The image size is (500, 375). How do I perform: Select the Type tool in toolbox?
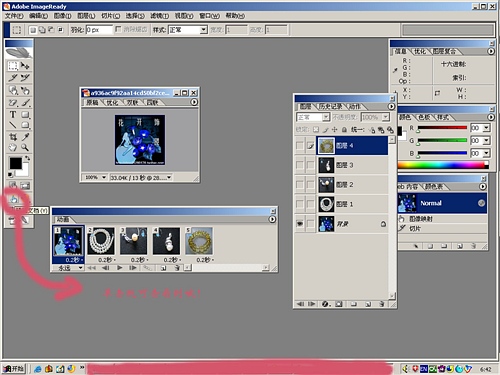pos(13,114)
